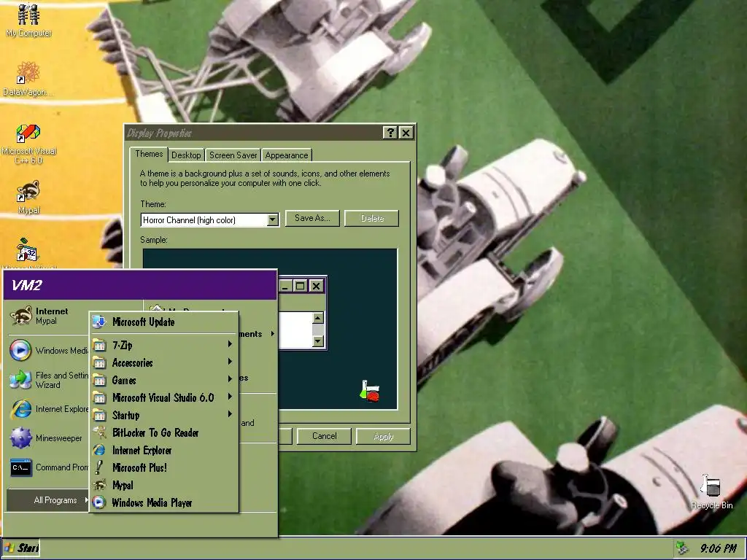Click the scroll down arrow in the sample window

tap(318, 341)
